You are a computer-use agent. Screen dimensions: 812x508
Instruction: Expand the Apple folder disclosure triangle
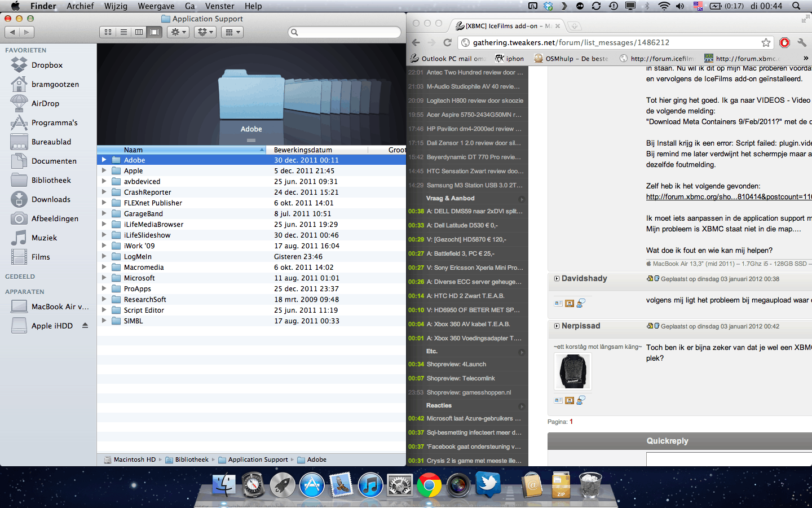tap(104, 170)
